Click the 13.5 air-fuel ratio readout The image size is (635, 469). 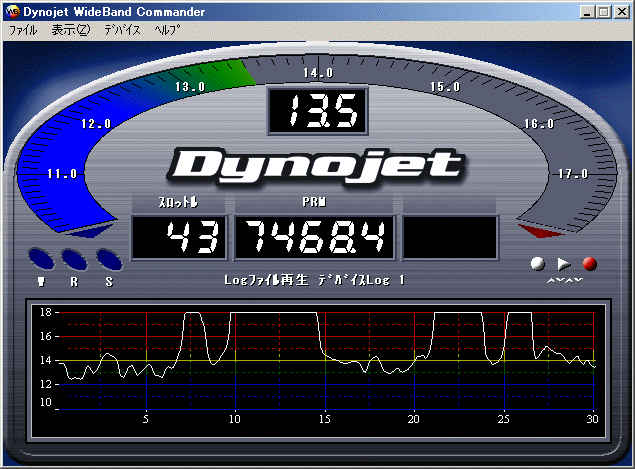pyautogui.click(x=318, y=113)
